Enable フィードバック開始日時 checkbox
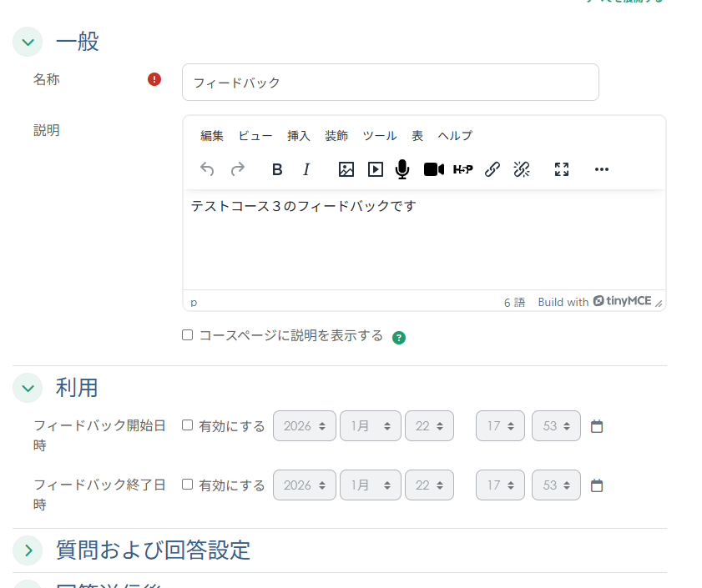The height and width of the screenshot is (588, 702). [188, 425]
